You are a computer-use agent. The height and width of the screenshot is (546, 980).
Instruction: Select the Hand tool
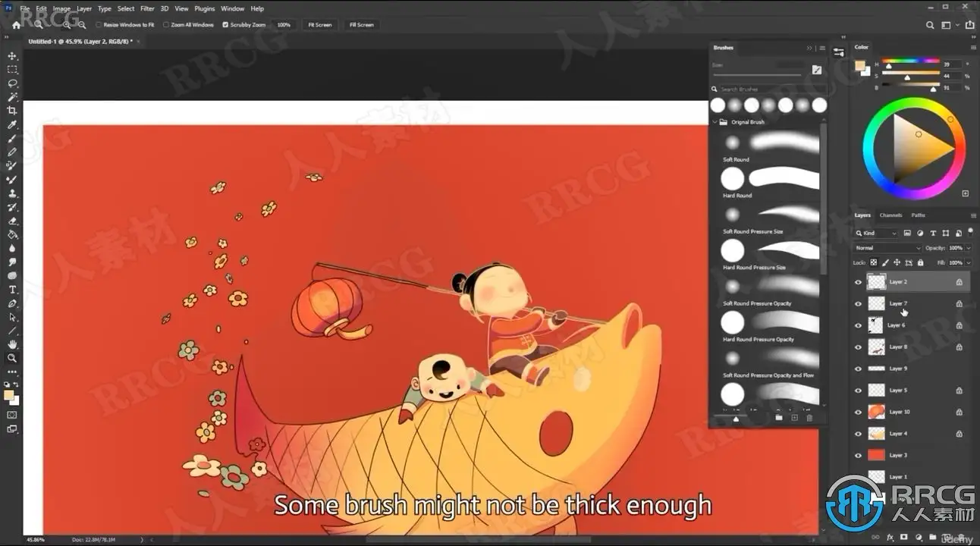click(12, 344)
